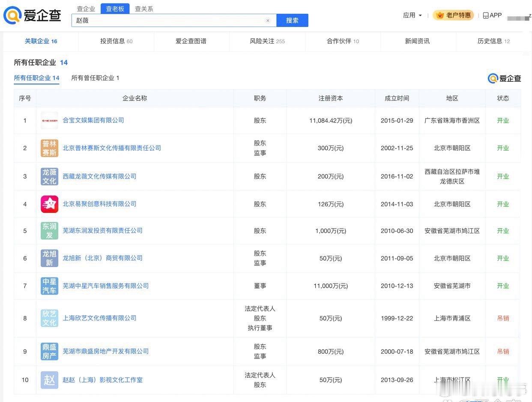This screenshot has height=402, width=532.
Task: Open the 新闻资讯 tab
Action: pos(417,41)
